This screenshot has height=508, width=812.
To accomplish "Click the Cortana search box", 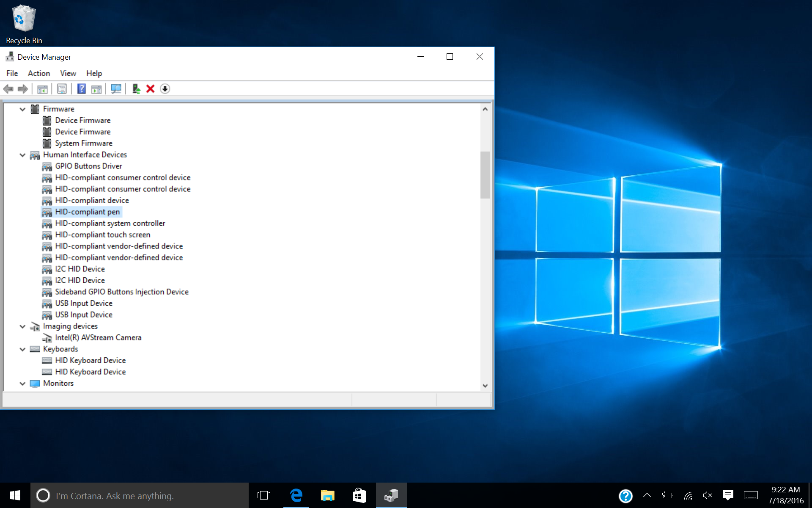I will [140, 496].
